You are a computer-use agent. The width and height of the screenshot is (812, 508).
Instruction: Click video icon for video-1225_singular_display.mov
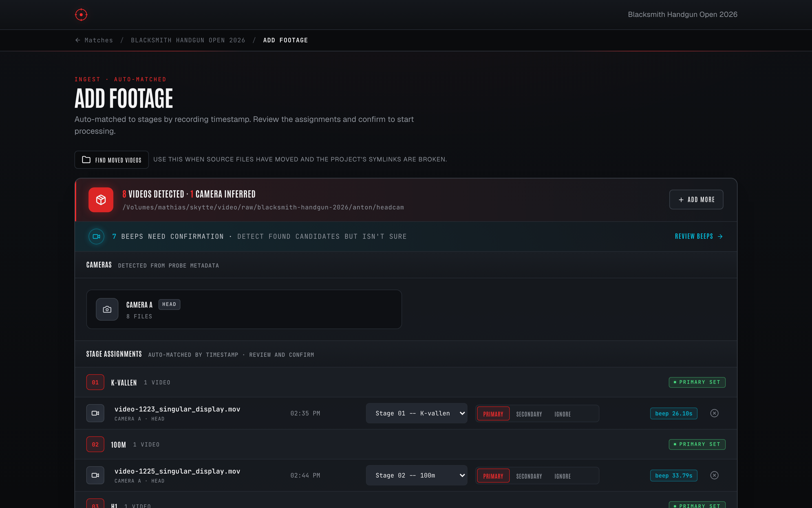(x=95, y=475)
